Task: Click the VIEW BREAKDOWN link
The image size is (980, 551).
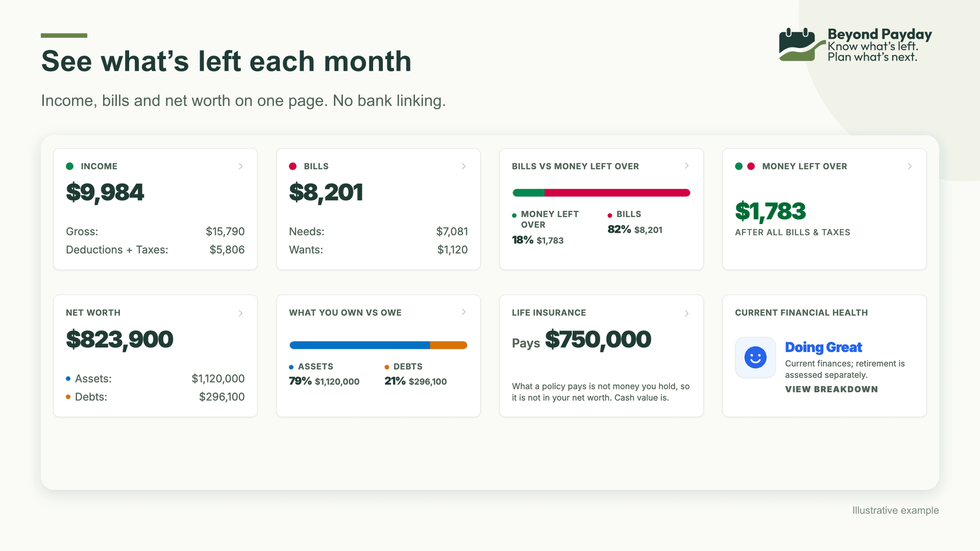Action: coord(831,389)
